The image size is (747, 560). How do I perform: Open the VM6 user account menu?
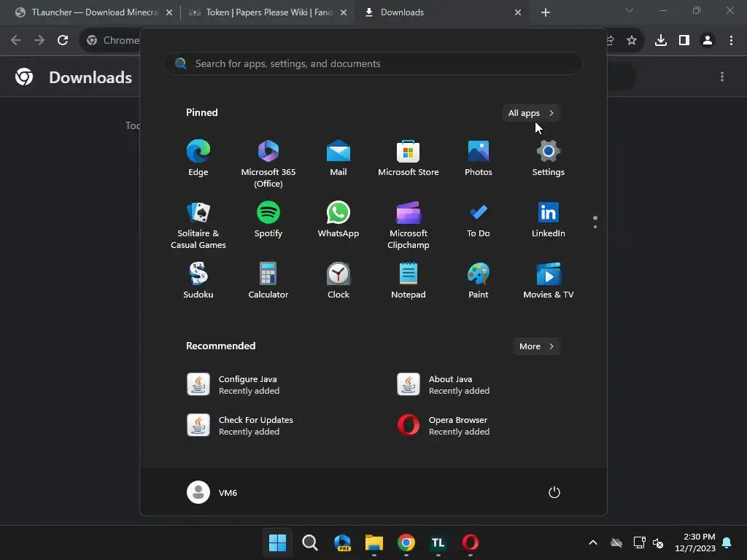coord(212,492)
